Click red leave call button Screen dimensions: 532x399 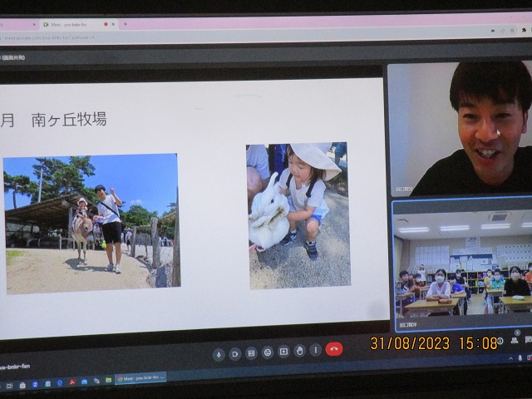coord(334,349)
